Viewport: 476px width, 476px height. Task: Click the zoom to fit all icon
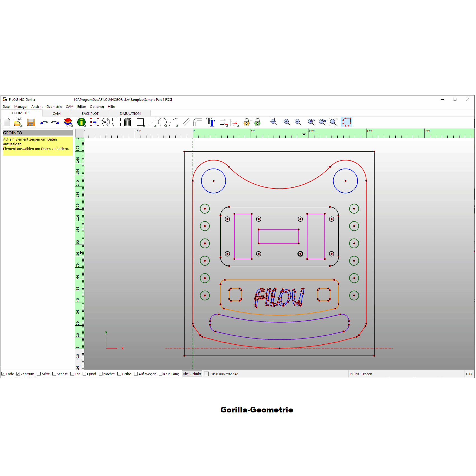point(333,122)
